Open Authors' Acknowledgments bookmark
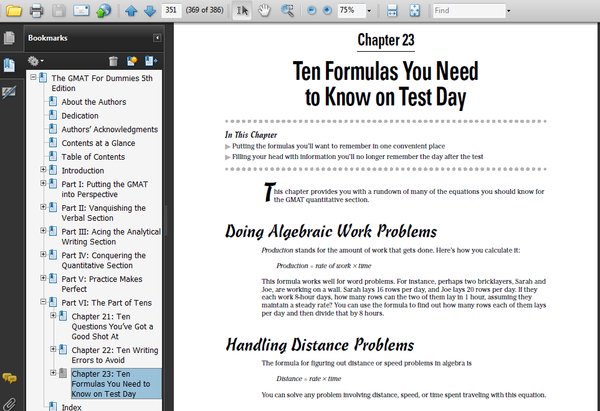The height and width of the screenshot is (411, 600). [109, 129]
